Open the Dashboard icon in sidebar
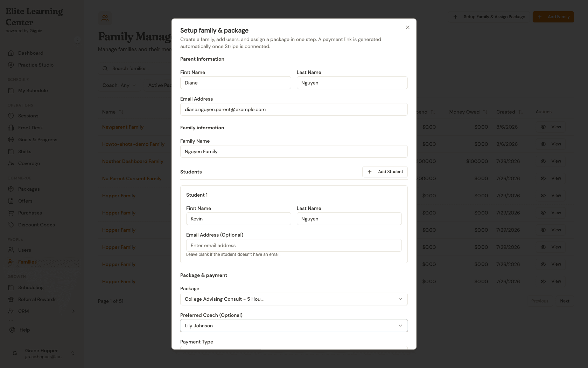 [x=11, y=53]
